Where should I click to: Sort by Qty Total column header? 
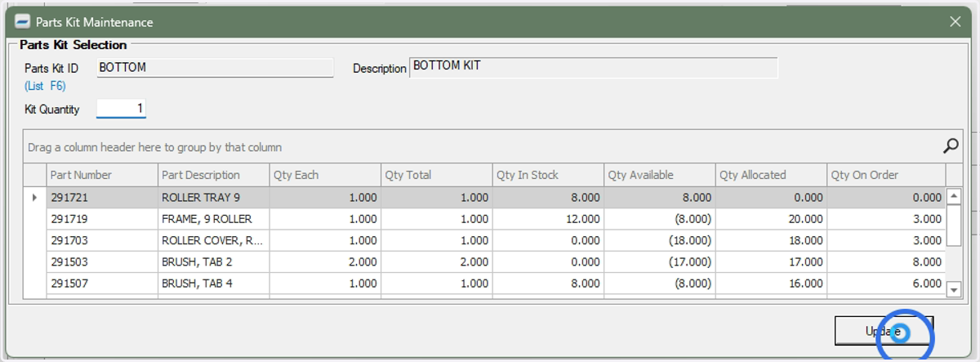pos(437,175)
